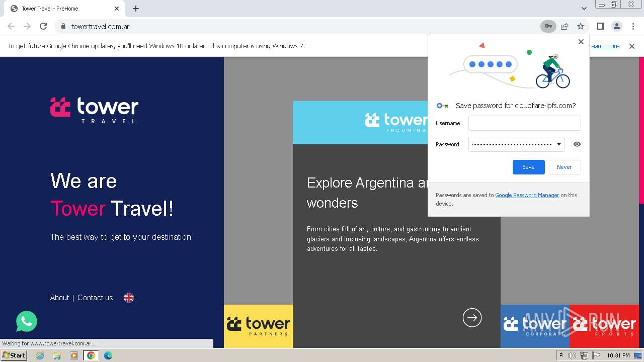Open WhatsApp chat button
Screen dimensions: 644x362
click(27, 321)
